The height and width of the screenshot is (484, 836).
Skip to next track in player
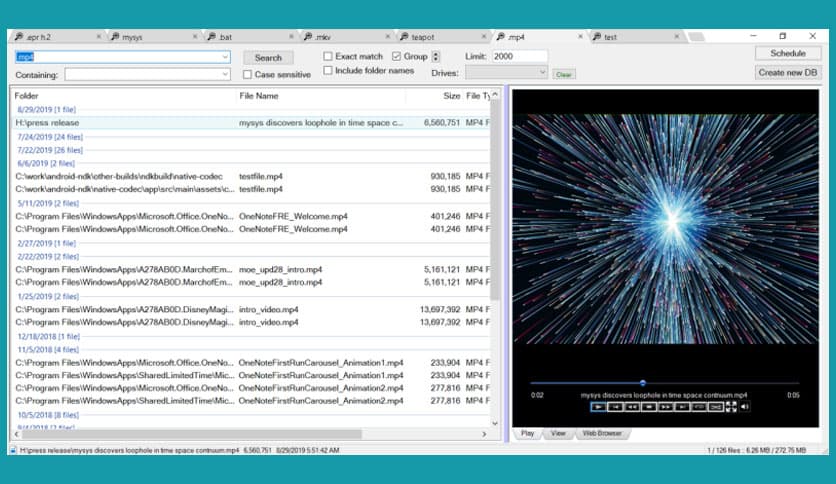[x=683, y=407]
